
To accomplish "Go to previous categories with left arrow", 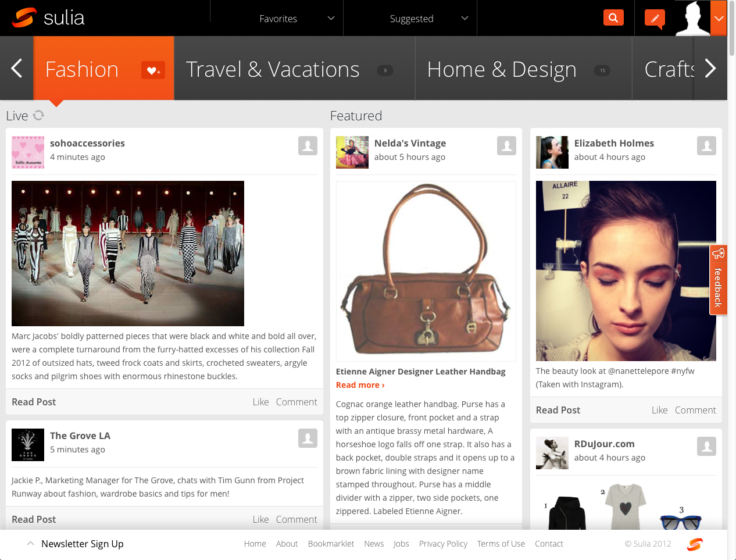I will tap(17, 69).
